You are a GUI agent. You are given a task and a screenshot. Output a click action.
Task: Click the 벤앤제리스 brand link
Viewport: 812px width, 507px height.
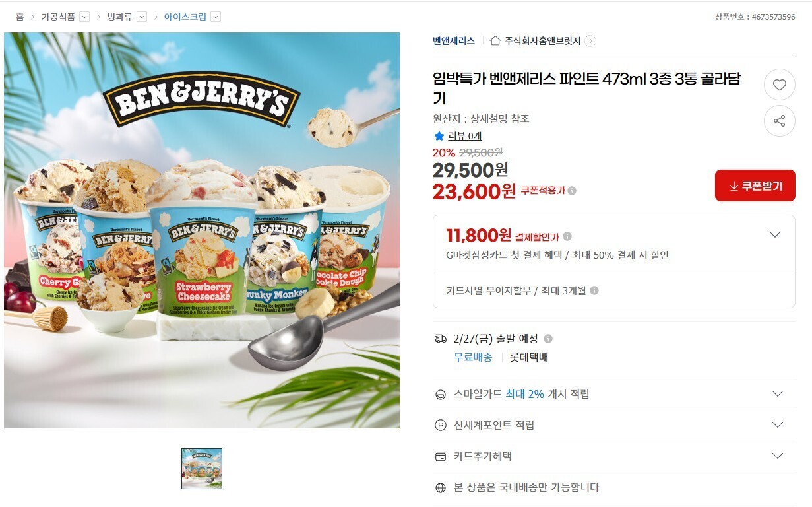point(454,41)
